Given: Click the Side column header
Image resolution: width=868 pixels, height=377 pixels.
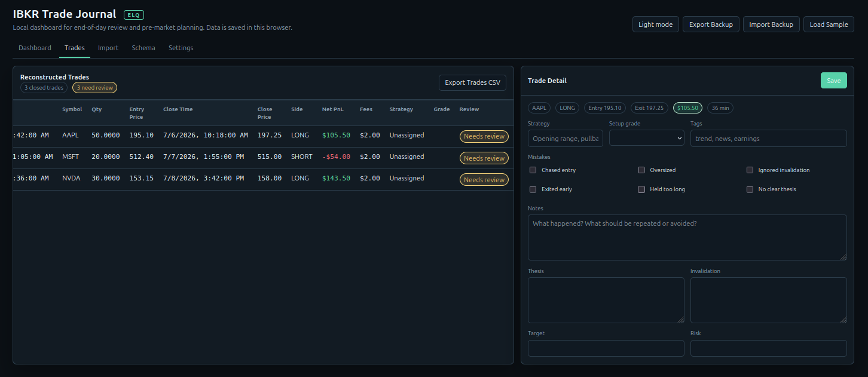Looking at the screenshot, I should [297, 109].
